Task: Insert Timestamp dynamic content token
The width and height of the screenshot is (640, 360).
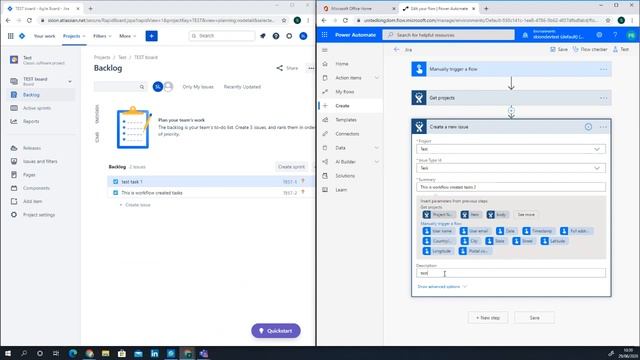Action: pyautogui.click(x=538, y=231)
